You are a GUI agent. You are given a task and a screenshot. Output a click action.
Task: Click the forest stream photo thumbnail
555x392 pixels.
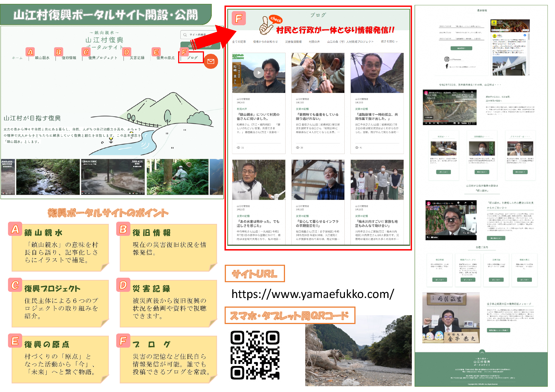pyautogui.click(x=48, y=177)
